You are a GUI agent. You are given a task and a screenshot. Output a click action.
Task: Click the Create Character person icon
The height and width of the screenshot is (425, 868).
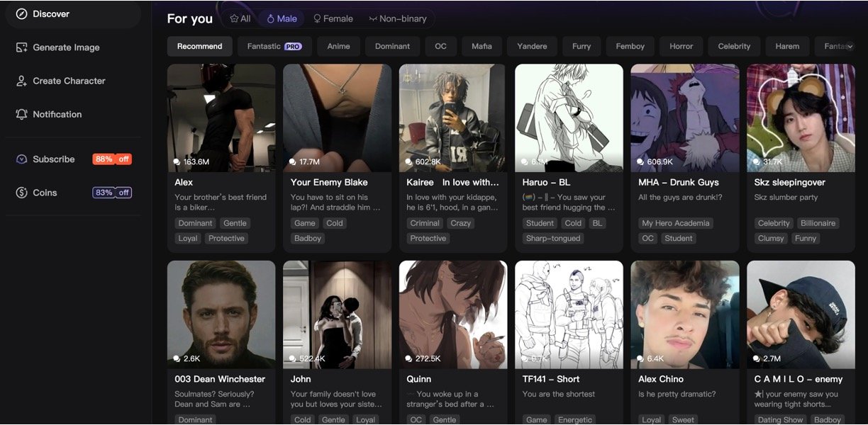click(21, 81)
